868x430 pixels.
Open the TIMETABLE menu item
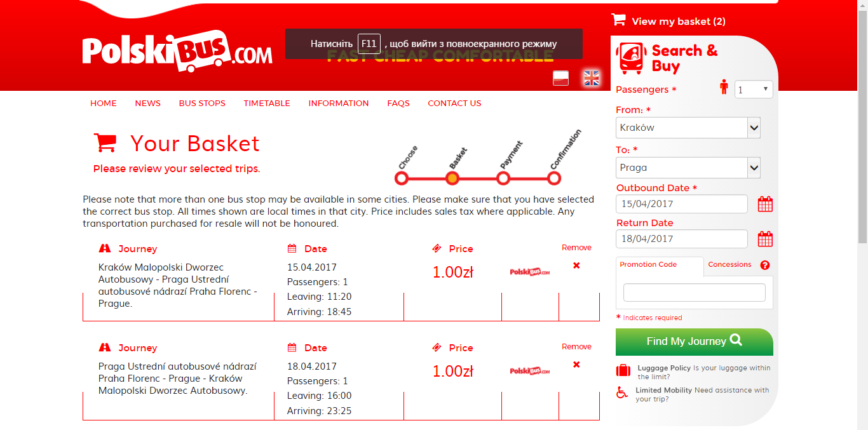tap(267, 104)
